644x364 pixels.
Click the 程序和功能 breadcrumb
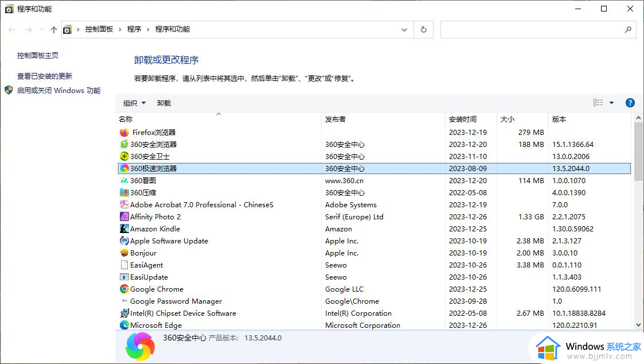173,29
